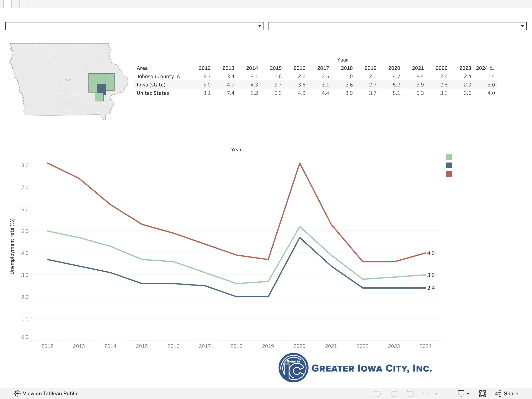Enter full screen using the frame icon
532x399 pixels.
pos(483,393)
